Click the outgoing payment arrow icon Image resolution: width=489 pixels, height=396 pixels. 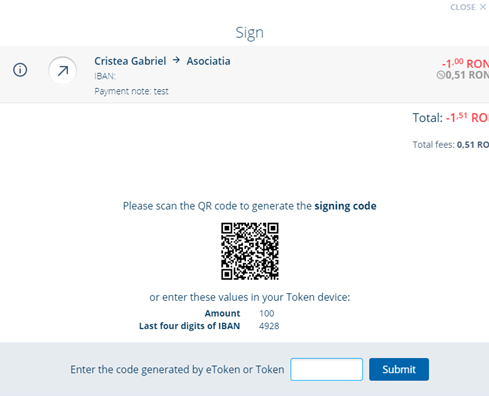point(62,70)
